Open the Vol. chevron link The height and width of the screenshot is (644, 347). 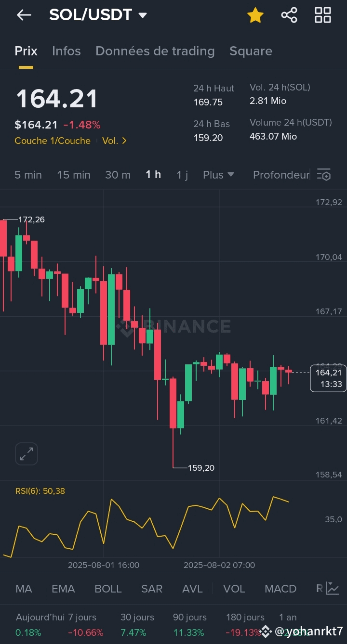click(x=114, y=141)
